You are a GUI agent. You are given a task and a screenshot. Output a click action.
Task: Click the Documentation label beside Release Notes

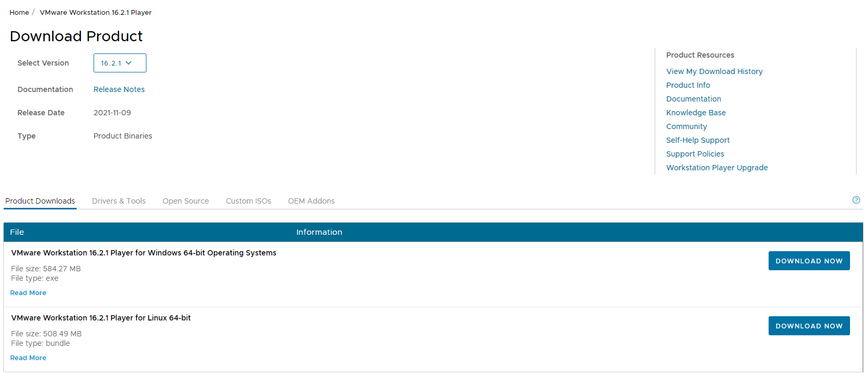[45, 89]
